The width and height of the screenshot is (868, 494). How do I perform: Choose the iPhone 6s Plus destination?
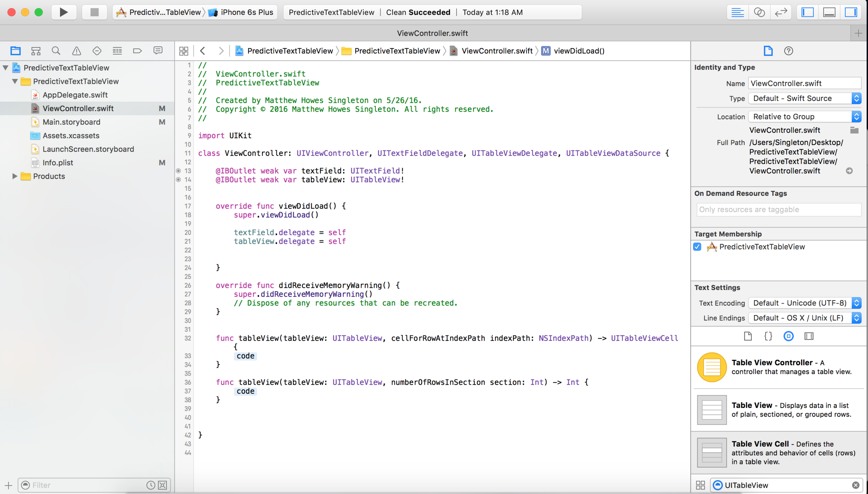(241, 12)
